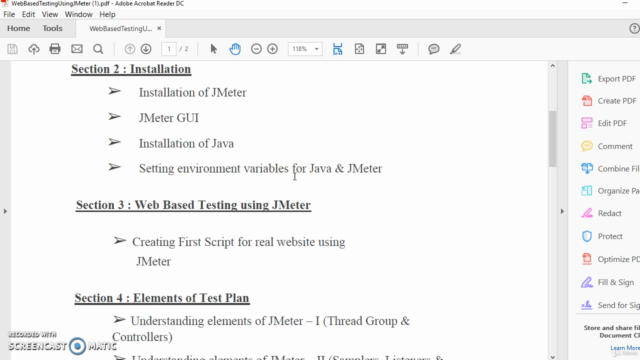Click the text 'JMeter GUI'

pyautogui.click(x=169, y=118)
